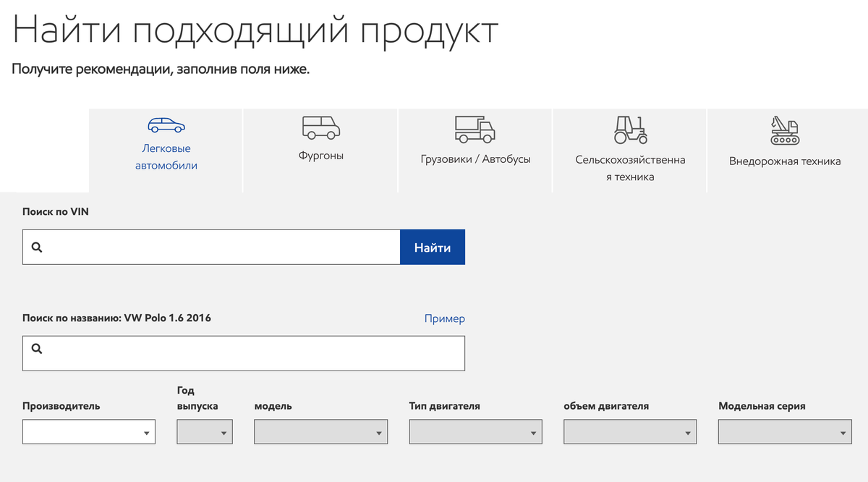Expand the модель dropdown
This screenshot has height=482, width=868.
click(x=320, y=432)
